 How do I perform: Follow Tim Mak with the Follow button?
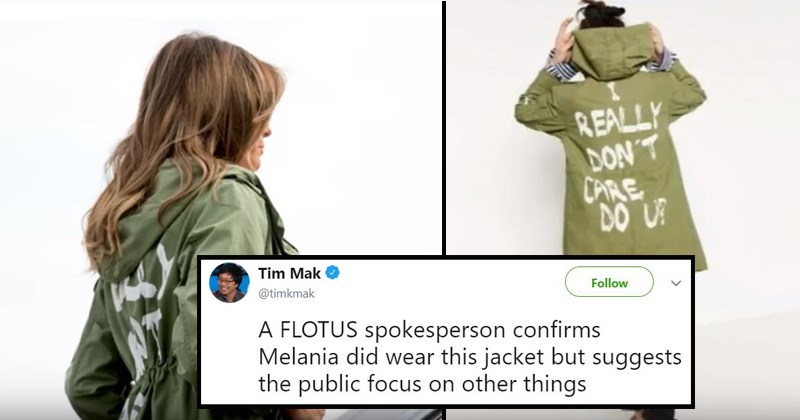point(609,282)
